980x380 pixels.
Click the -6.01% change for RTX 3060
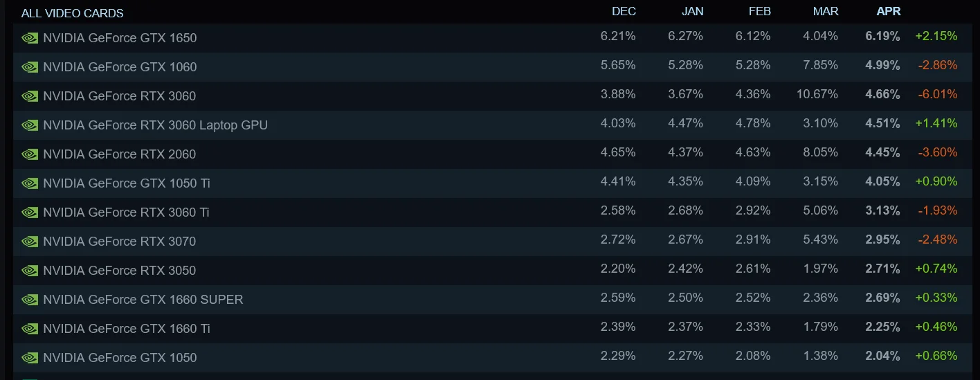(937, 94)
